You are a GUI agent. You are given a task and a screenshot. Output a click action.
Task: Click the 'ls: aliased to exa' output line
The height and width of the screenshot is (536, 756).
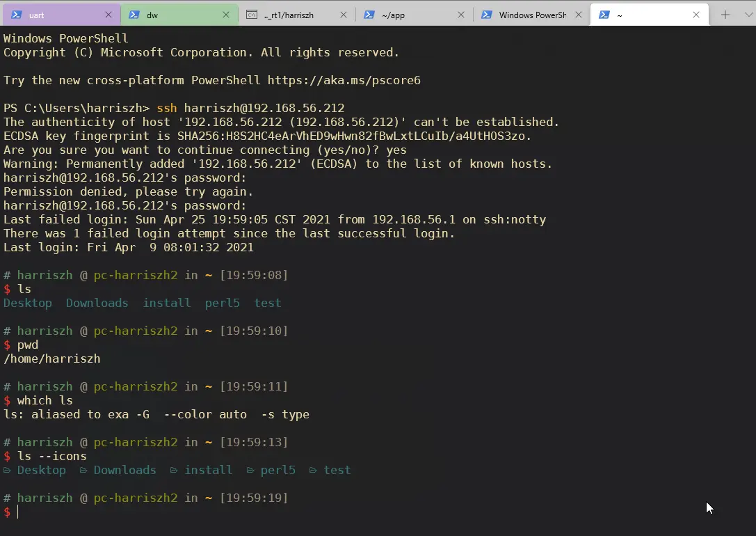156,414
